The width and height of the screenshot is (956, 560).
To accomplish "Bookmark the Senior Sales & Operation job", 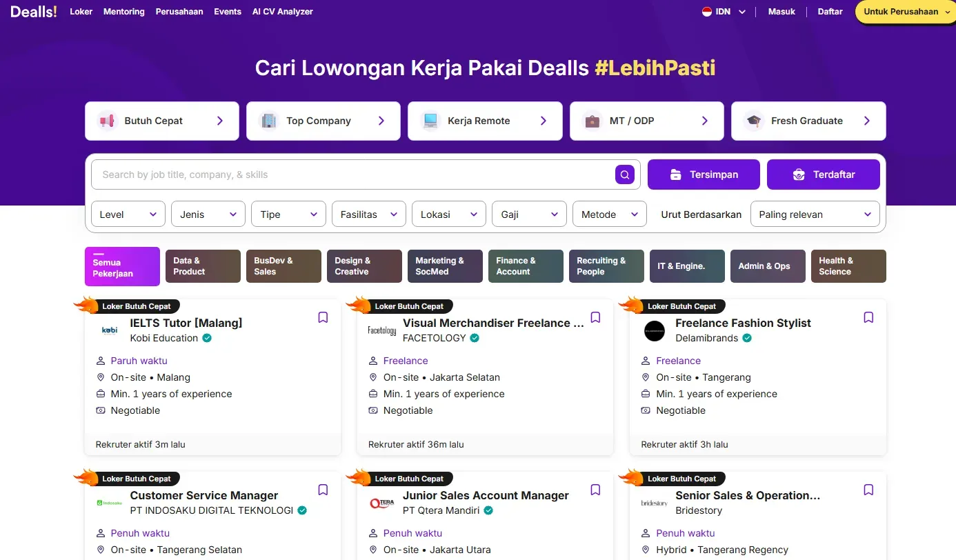I will (868, 490).
